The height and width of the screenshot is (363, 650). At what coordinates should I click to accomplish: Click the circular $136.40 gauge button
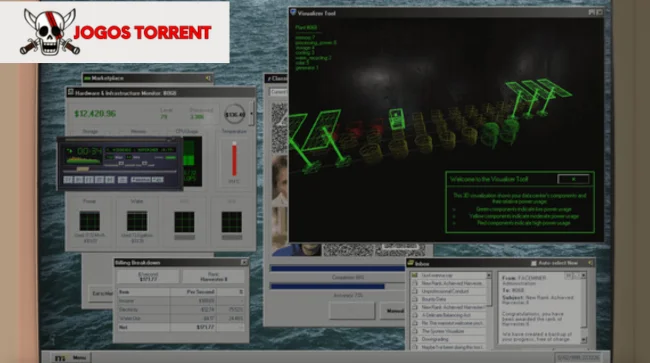[x=235, y=114]
